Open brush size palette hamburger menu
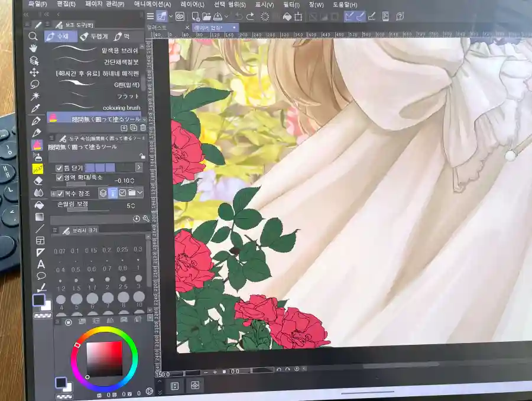This screenshot has height=401, width=532. coord(54,230)
